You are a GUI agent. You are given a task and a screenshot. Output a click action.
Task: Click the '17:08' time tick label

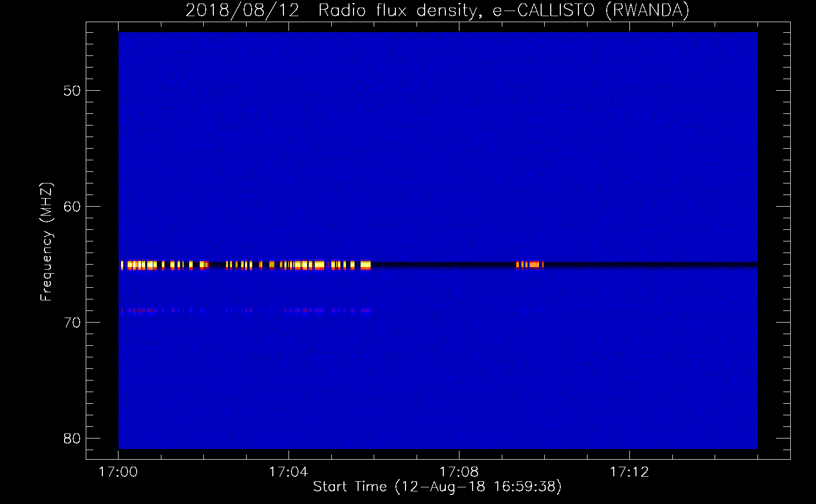(459, 472)
